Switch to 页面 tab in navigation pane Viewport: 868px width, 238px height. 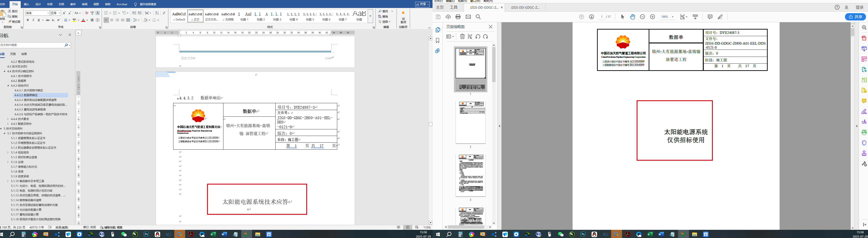point(13,54)
